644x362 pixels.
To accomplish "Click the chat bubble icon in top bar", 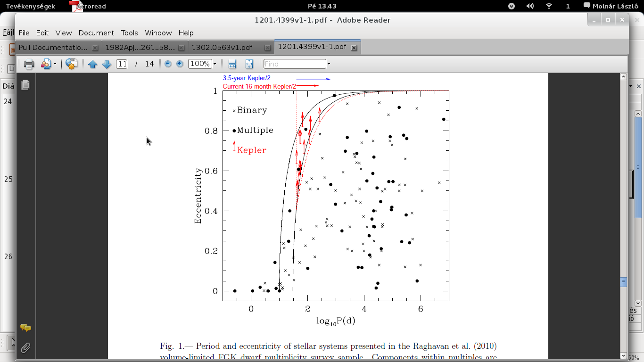I will coord(586,6).
